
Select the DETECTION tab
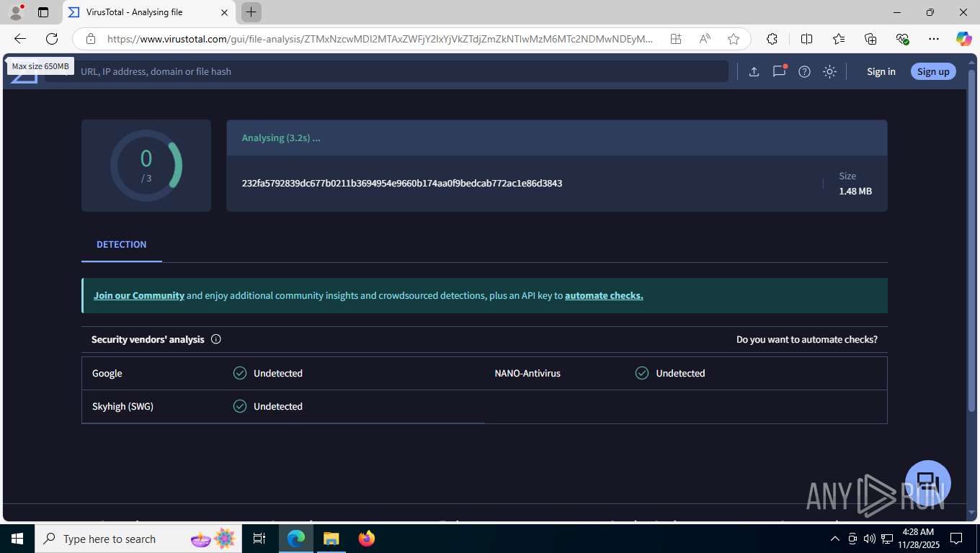121,245
